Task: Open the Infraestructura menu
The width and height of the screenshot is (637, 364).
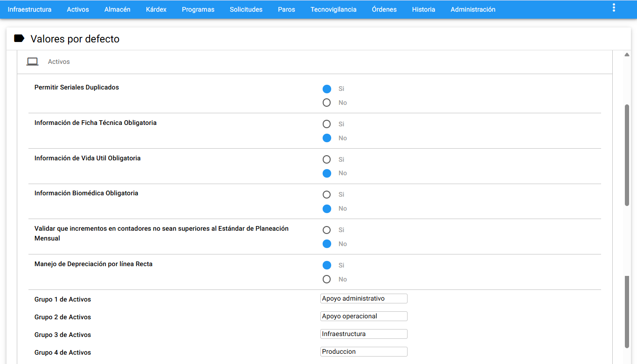Action: coord(29,9)
